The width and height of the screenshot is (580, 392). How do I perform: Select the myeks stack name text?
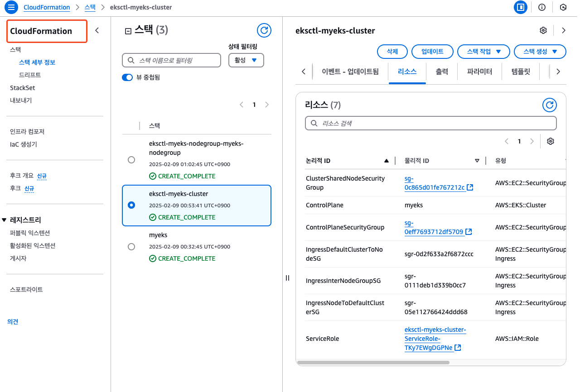(158, 235)
